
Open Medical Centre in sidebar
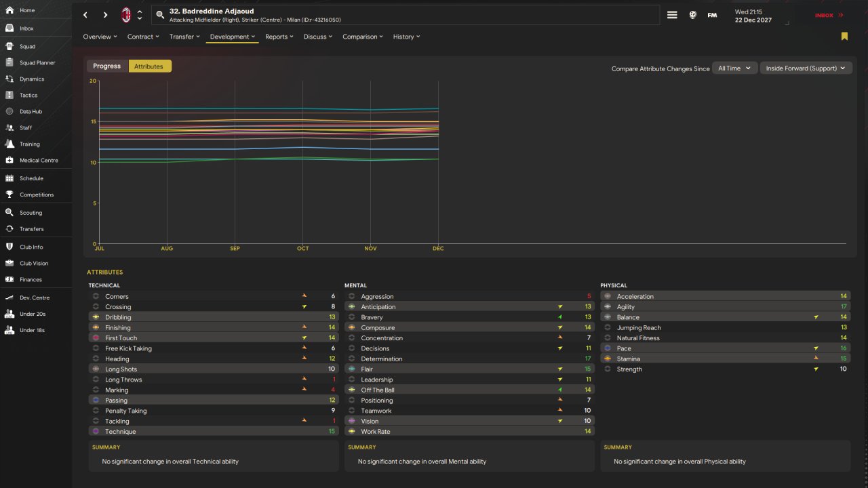[39, 161]
